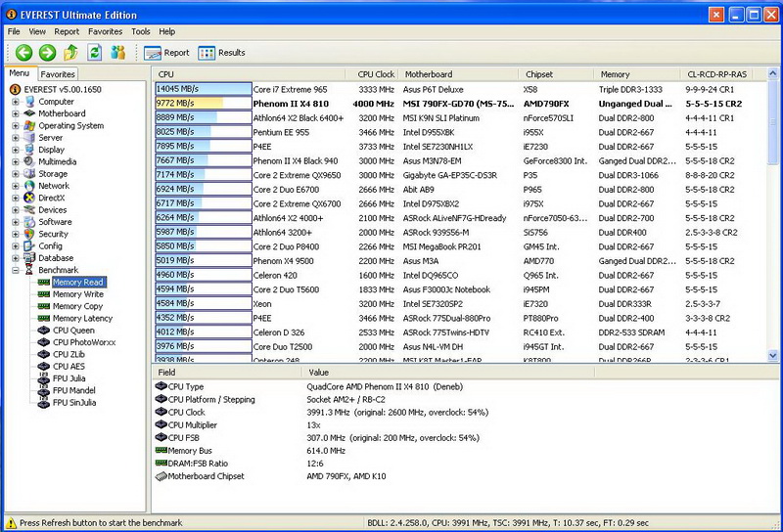Sort by the CPU column header
783x532 pixels.
(249, 74)
